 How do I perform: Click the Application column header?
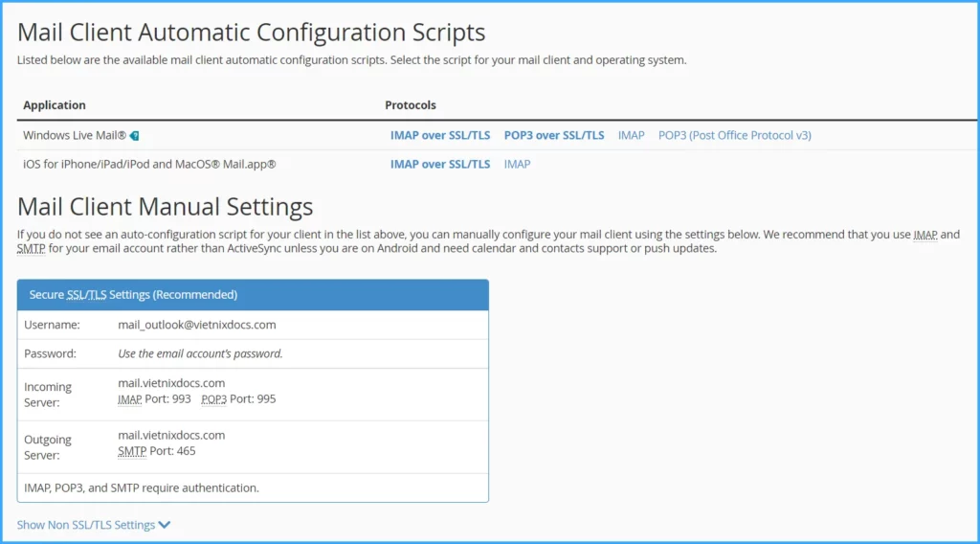55,105
